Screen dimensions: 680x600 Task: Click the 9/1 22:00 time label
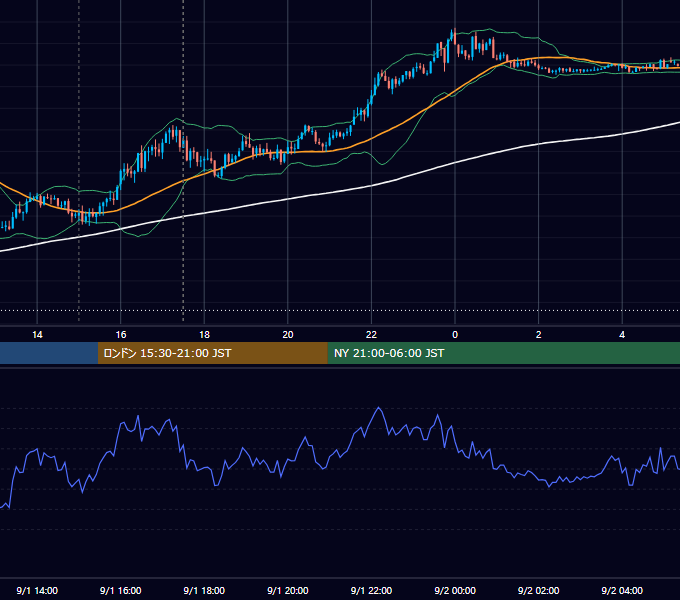371,590
